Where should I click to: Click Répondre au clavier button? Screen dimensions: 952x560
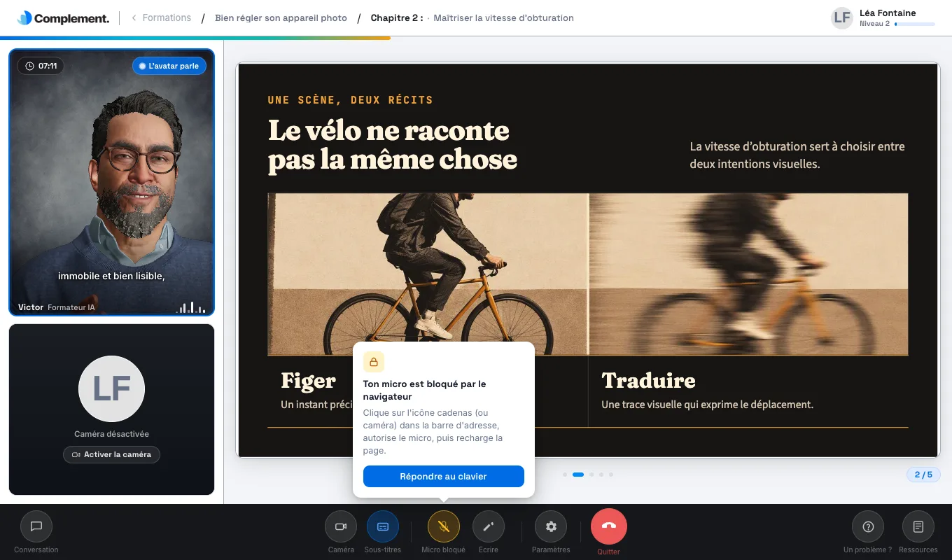(443, 476)
